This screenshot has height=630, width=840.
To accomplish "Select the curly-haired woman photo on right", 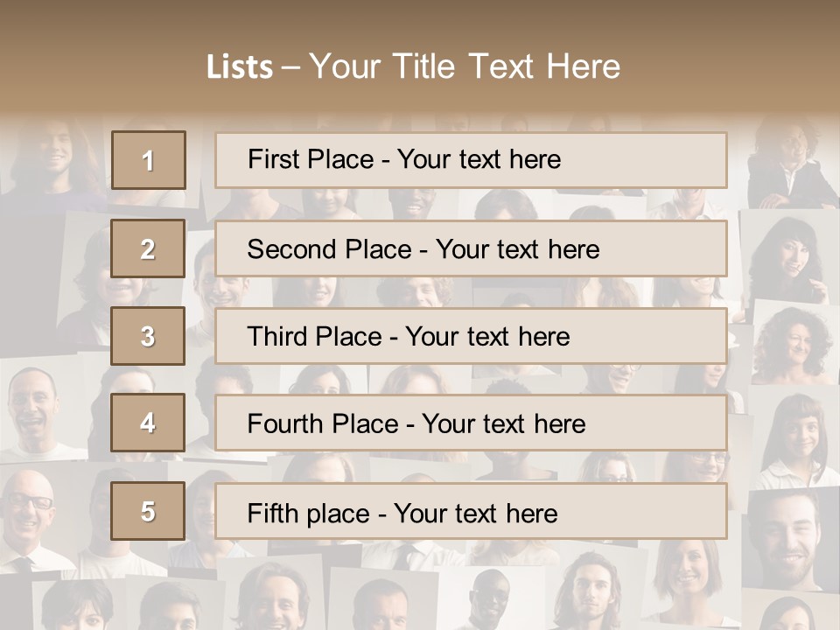I will pyautogui.click(x=793, y=343).
